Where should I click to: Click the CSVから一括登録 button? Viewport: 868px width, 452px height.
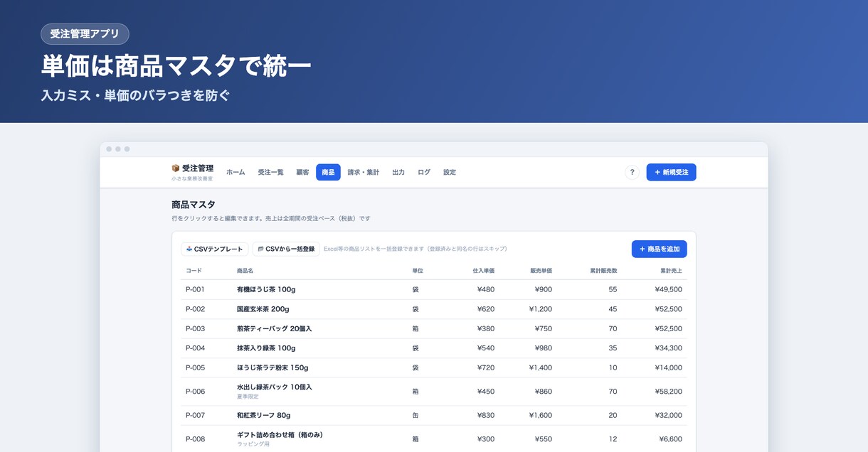point(286,249)
